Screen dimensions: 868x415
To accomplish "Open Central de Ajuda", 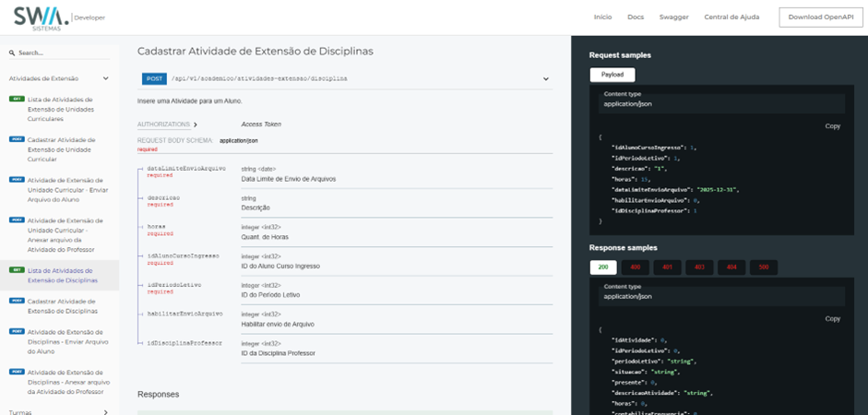I will coord(731,18).
